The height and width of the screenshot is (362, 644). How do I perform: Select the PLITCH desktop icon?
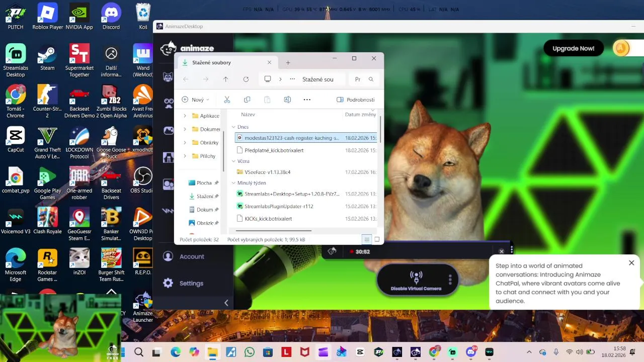click(x=16, y=17)
